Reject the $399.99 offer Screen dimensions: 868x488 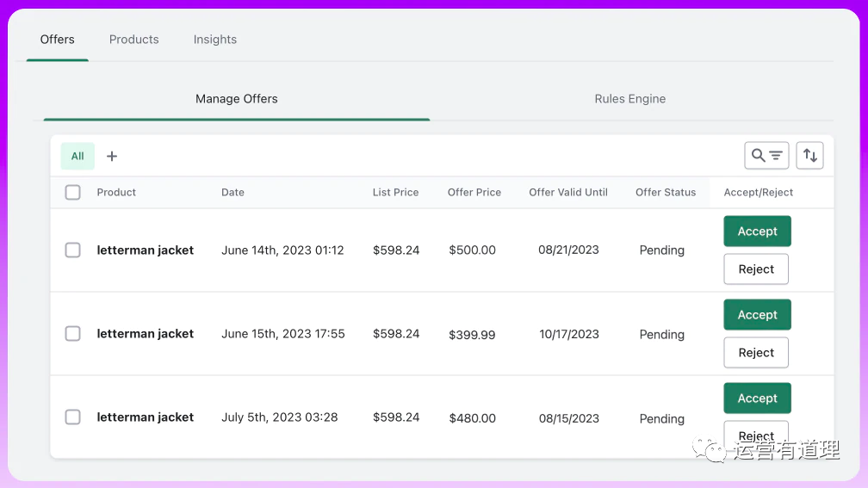click(x=756, y=353)
